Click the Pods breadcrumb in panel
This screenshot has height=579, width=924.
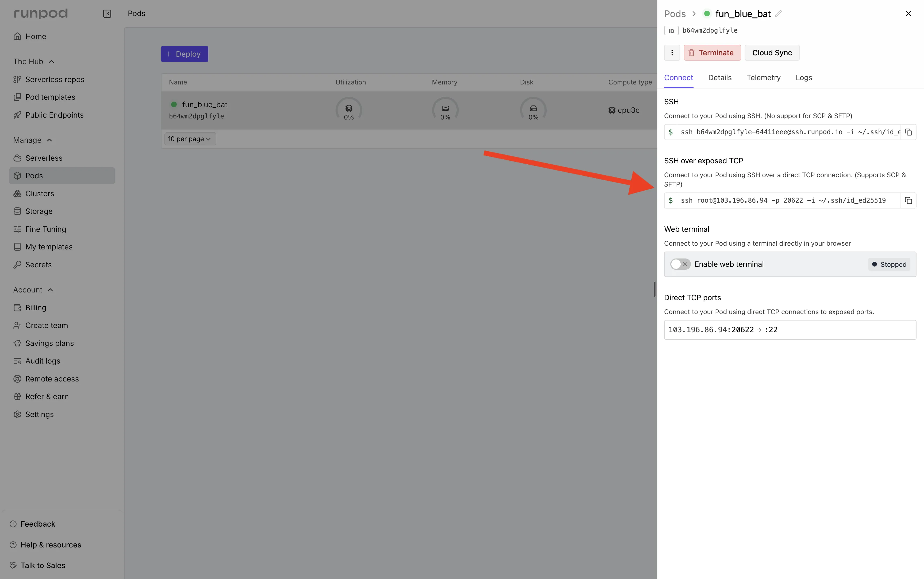click(x=675, y=14)
